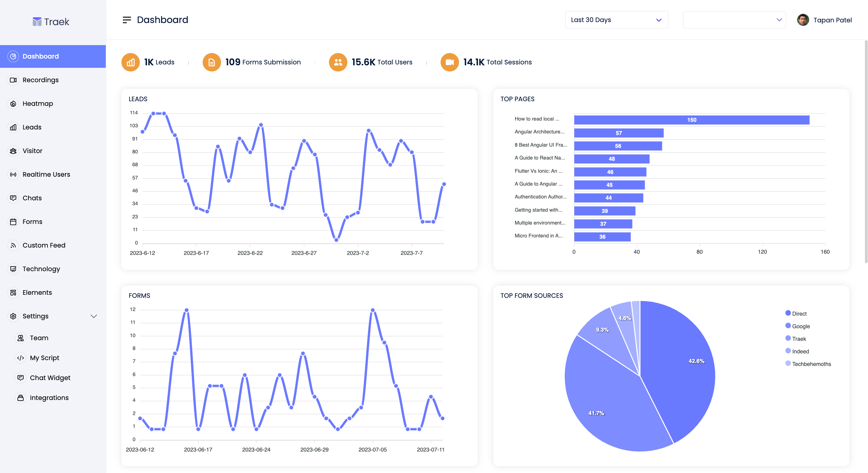Open the Elements section icon
This screenshot has width=868, height=473.
[13, 292]
